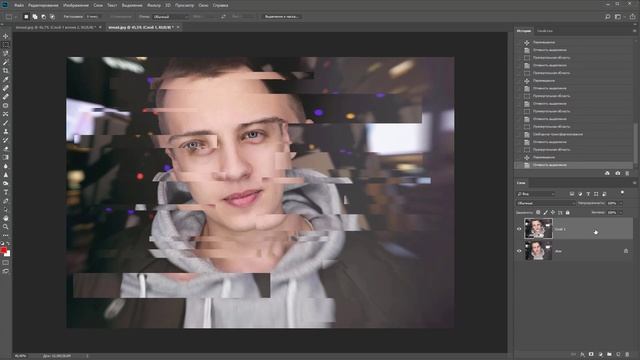Toggle lock all padlock in Layers panel
This screenshot has height=360, width=640.
pos(567,213)
